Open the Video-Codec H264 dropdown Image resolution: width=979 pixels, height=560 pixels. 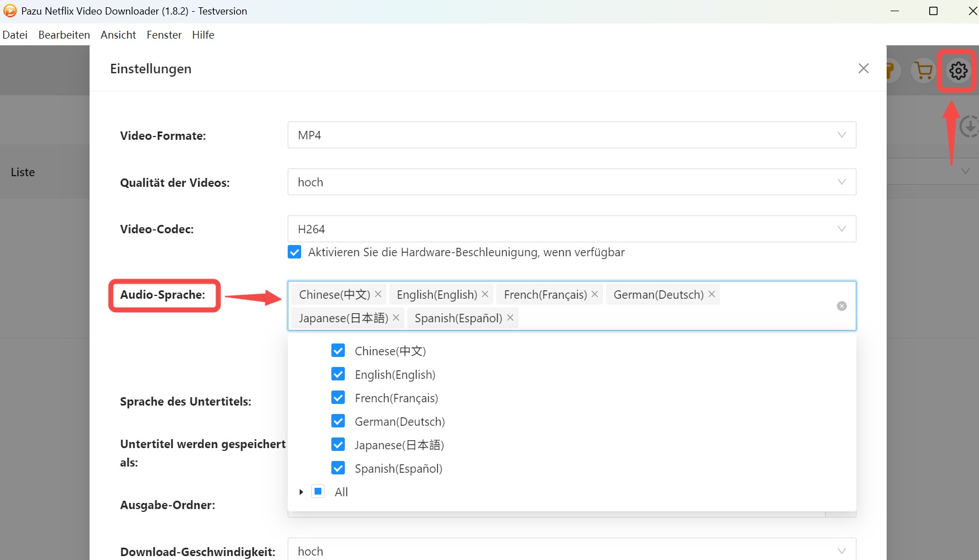[x=572, y=229]
